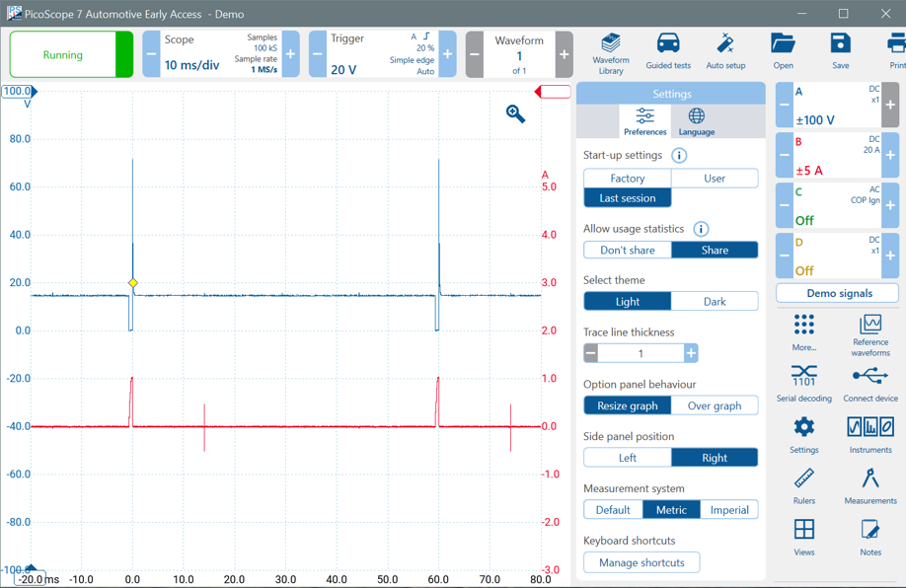Click usage statistics info icon
The width and height of the screenshot is (906, 588).
click(x=701, y=229)
